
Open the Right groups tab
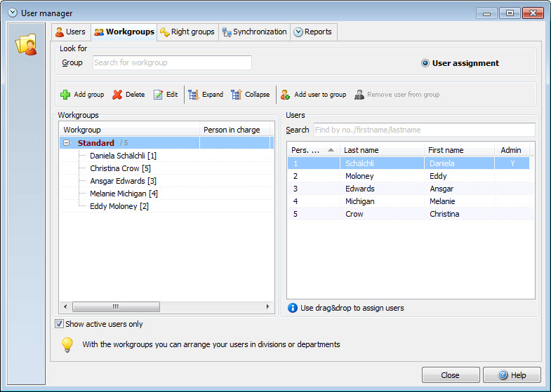point(187,32)
